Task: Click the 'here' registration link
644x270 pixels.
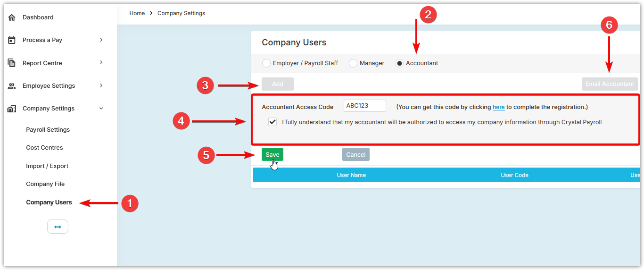Action: [498, 107]
